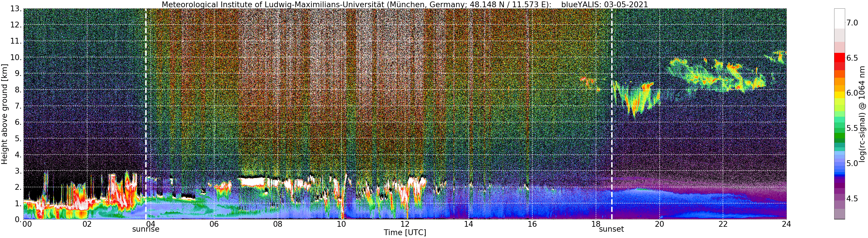868x238 pixels.
Task: Click the '24' time tick label
Action: click(786, 224)
